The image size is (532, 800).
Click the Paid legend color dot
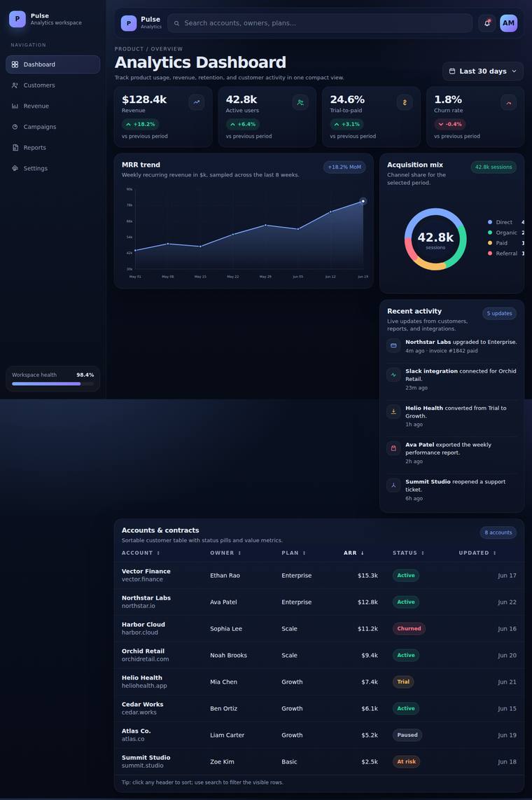pyautogui.click(x=490, y=243)
